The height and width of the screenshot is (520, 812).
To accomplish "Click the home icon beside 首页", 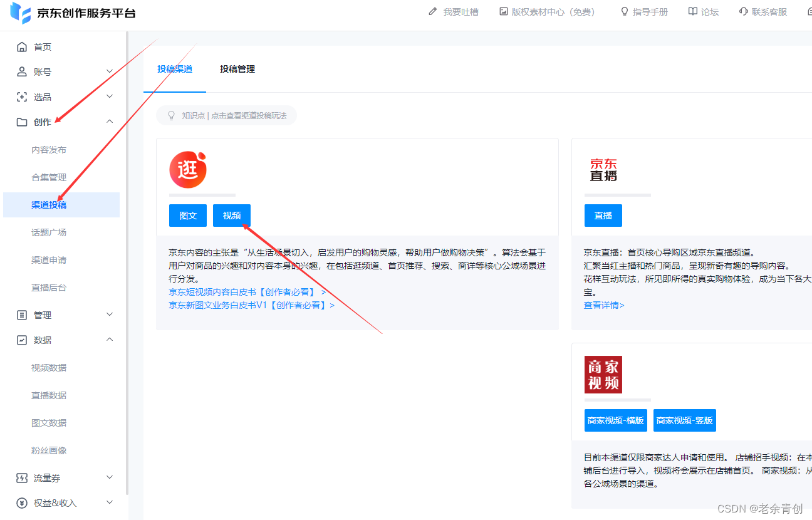I will pyautogui.click(x=22, y=47).
